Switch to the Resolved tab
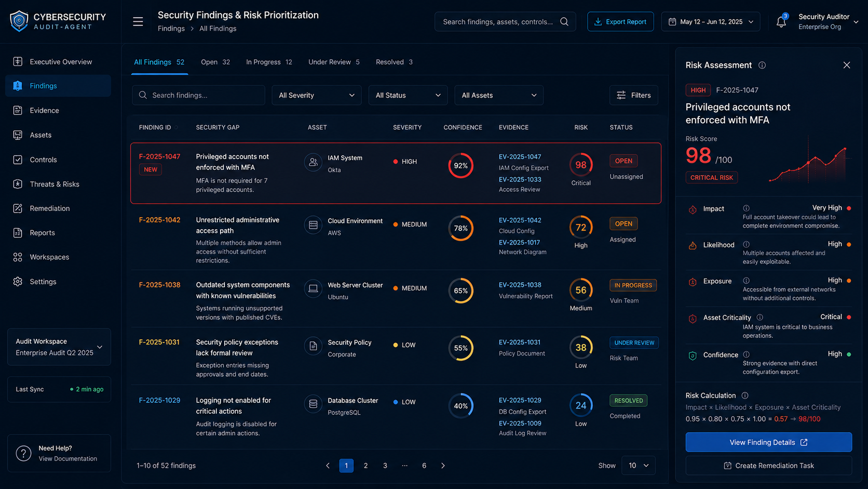The image size is (868, 489). coord(394,62)
